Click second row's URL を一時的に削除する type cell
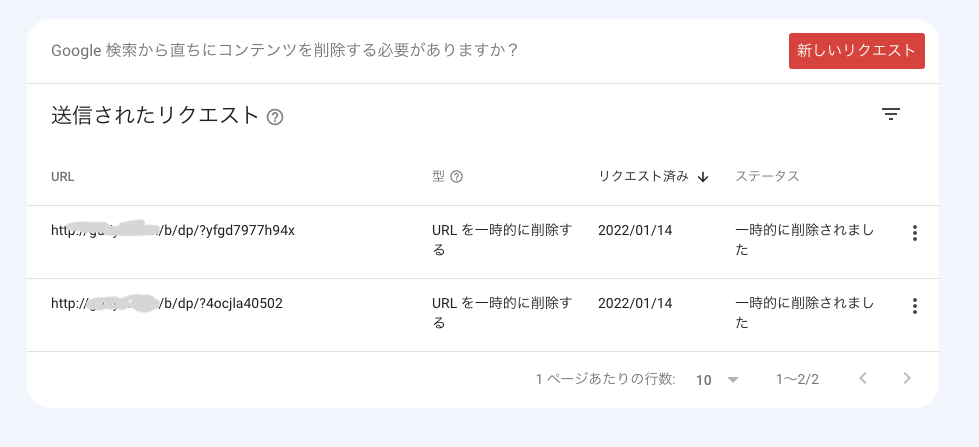 [501, 313]
